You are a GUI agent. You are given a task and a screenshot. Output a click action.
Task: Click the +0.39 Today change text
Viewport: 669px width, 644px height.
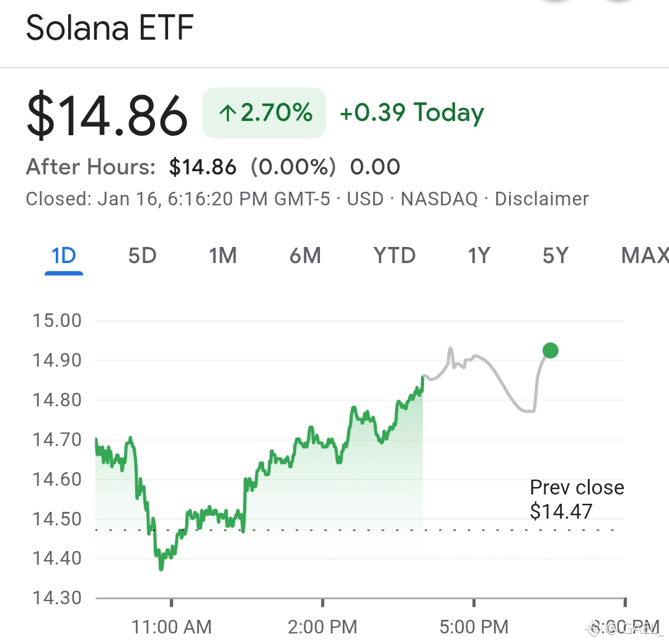pos(412,112)
